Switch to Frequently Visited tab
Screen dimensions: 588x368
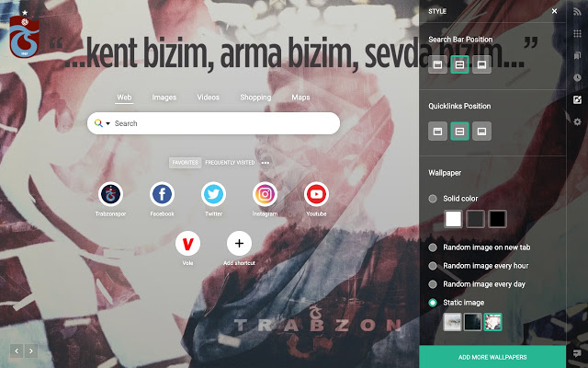coord(230,163)
